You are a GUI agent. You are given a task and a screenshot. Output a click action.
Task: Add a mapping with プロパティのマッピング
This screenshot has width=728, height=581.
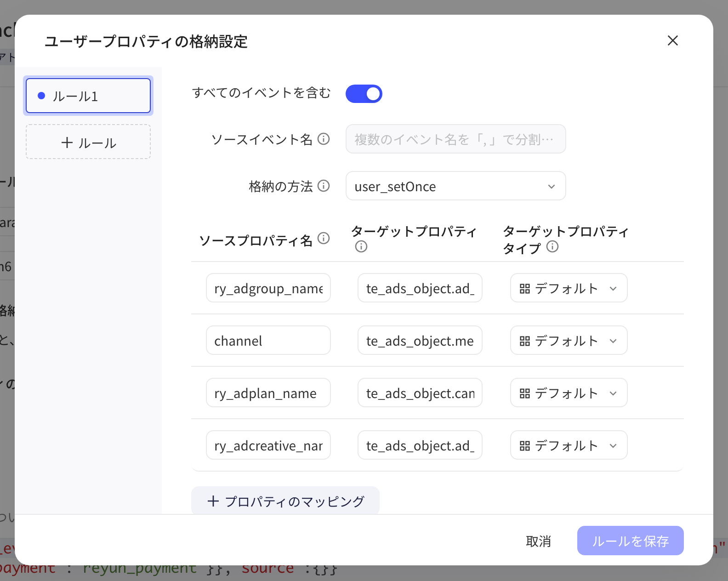coord(285,501)
